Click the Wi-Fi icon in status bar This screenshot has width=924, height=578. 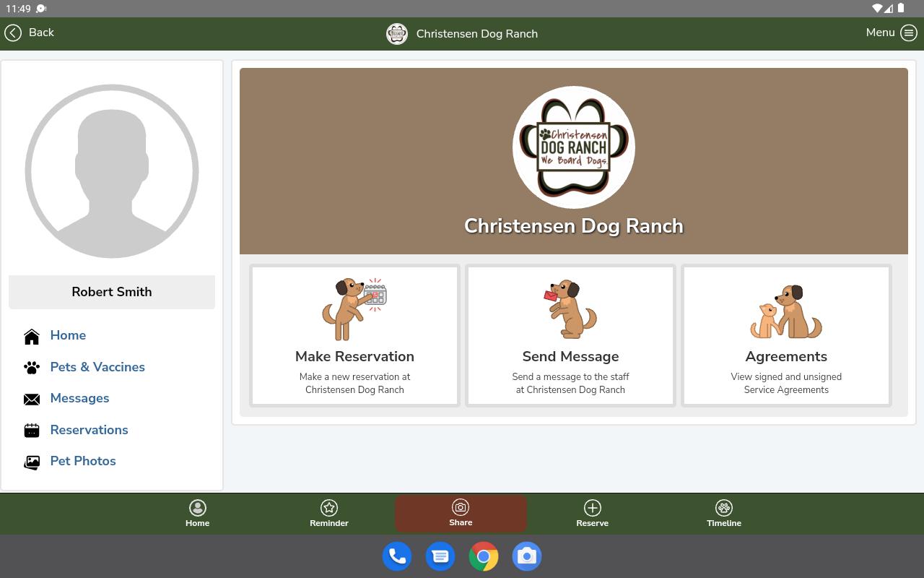click(x=877, y=9)
